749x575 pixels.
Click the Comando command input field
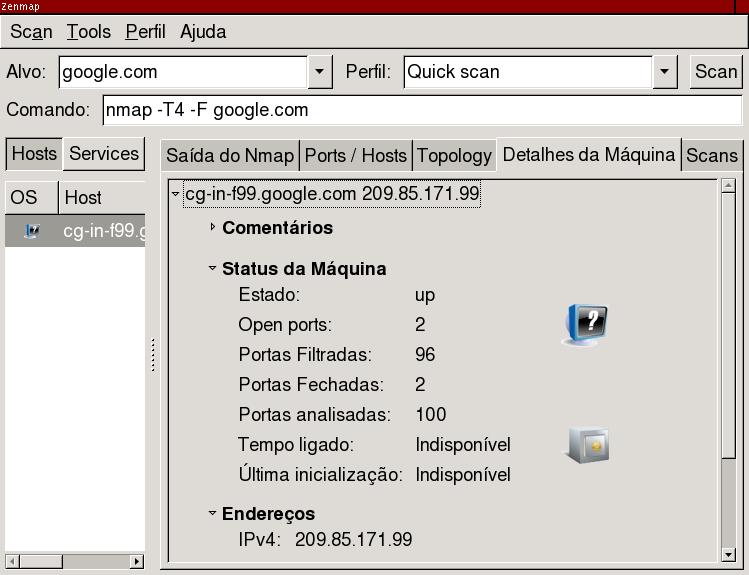pos(422,110)
